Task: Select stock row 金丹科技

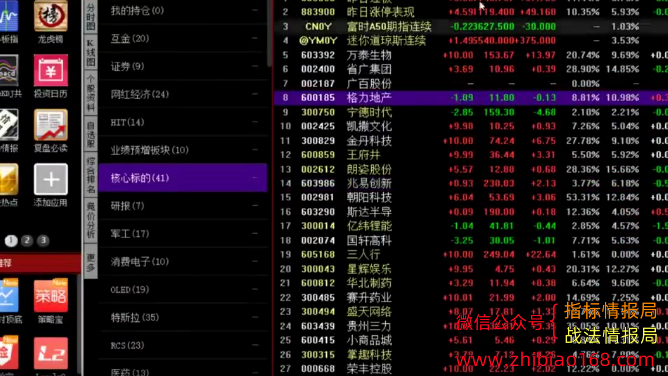Action: pyautogui.click(x=471, y=141)
